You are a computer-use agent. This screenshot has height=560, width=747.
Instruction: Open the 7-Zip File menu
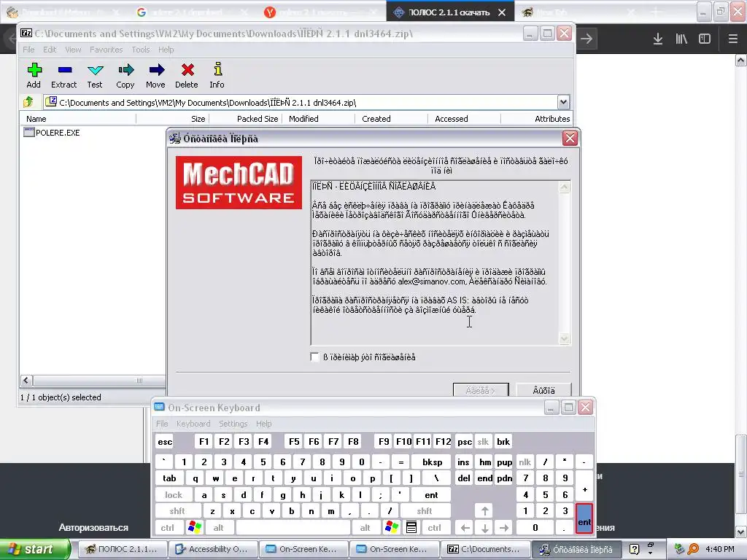point(28,50)
